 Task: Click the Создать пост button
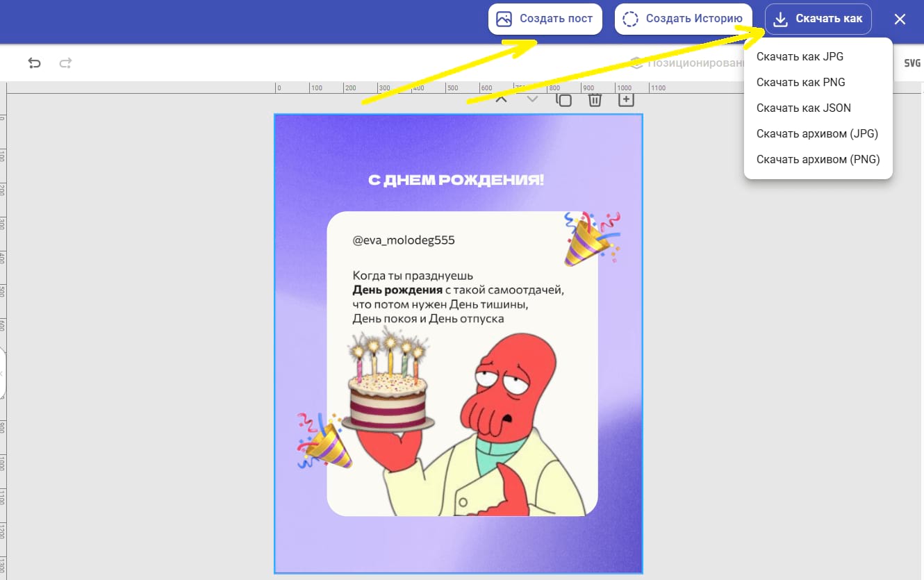tap(545, 19)
